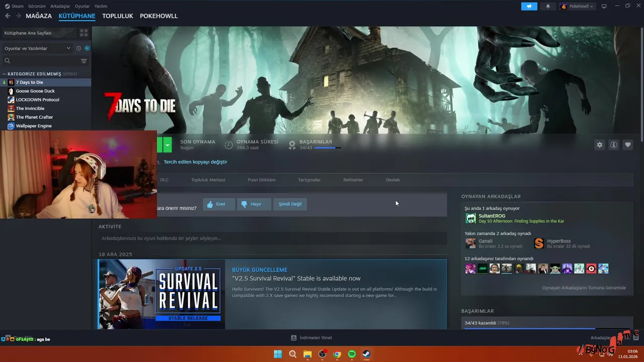This screenshot has height=362, width=644.
Task: Switch library to grid view icon
Action: 84,33
